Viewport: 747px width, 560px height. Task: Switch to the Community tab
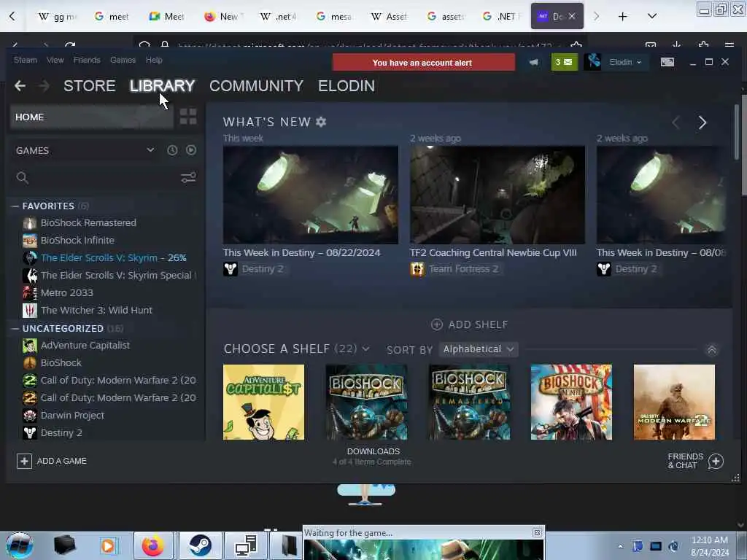point(256,86)
